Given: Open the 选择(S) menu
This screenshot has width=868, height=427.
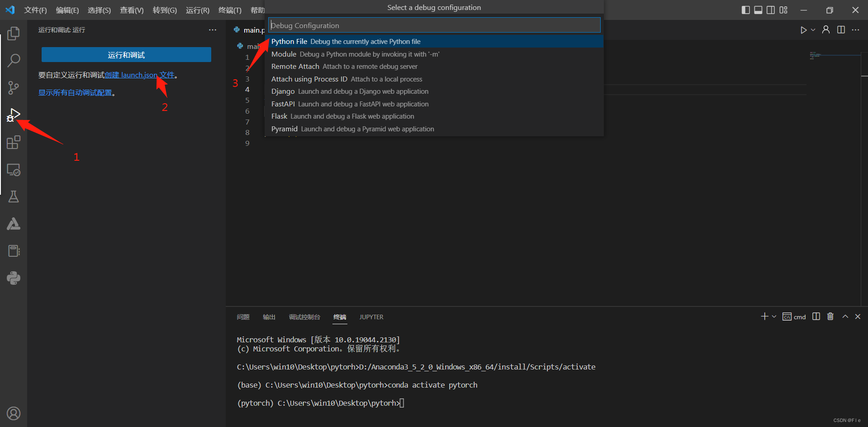Looking at the screenshot, I should [99, 10].
